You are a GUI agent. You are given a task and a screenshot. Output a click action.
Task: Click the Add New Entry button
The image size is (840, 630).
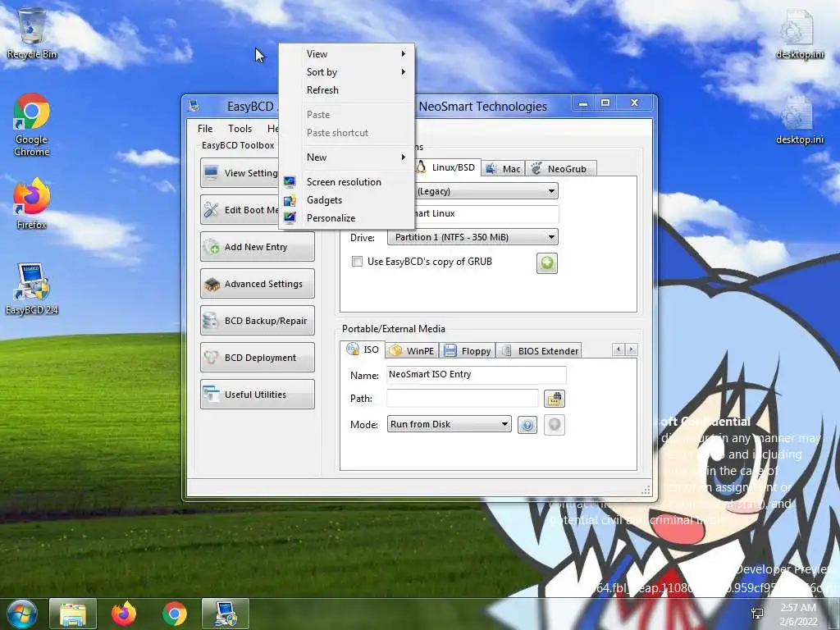(x=257, y=247)
